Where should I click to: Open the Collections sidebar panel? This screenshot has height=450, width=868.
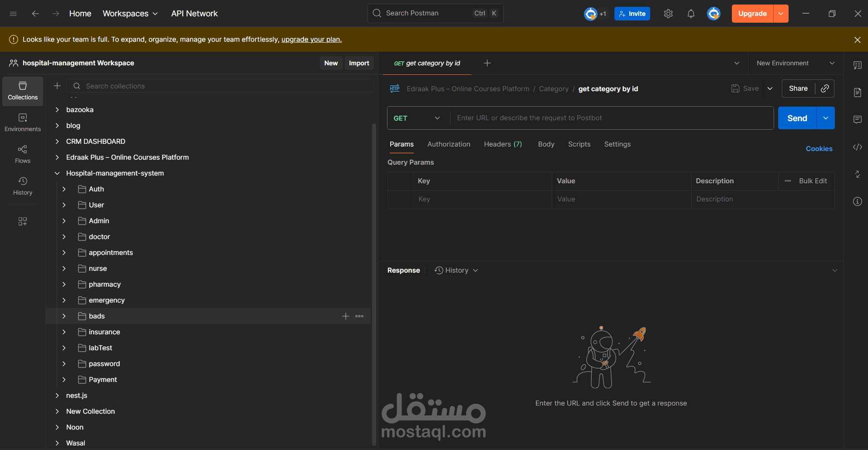pos(23,91)
